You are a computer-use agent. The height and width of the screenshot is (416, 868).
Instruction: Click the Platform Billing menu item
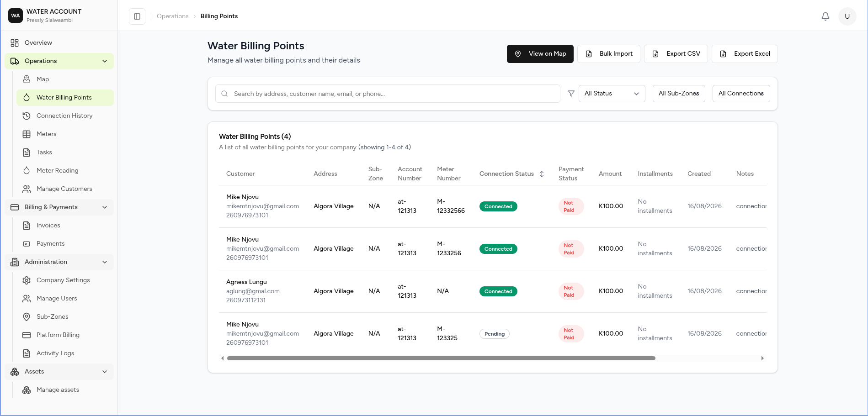65,335
